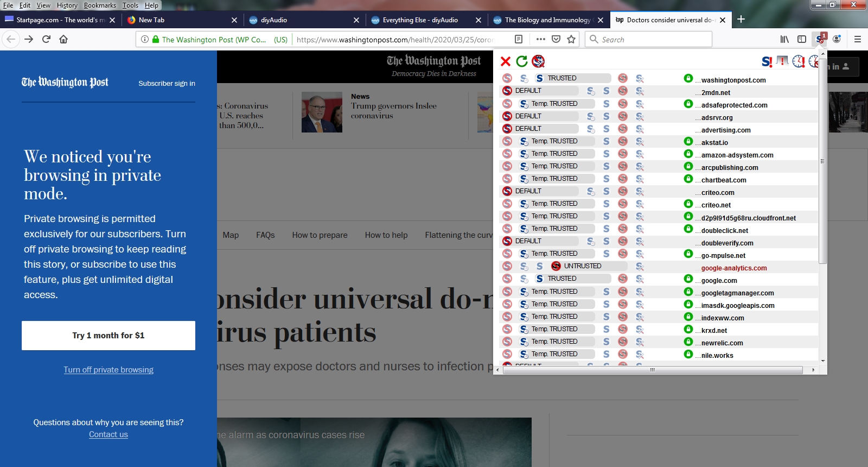Reload the current page
The height and width of the screenshot is (467, 868).
click(x=46, y=39)
